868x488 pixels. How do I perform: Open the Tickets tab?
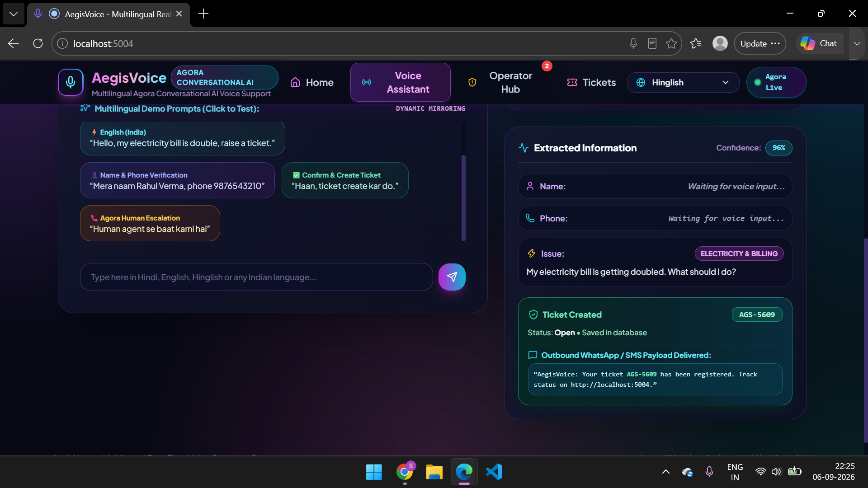[x=591, y=82]
